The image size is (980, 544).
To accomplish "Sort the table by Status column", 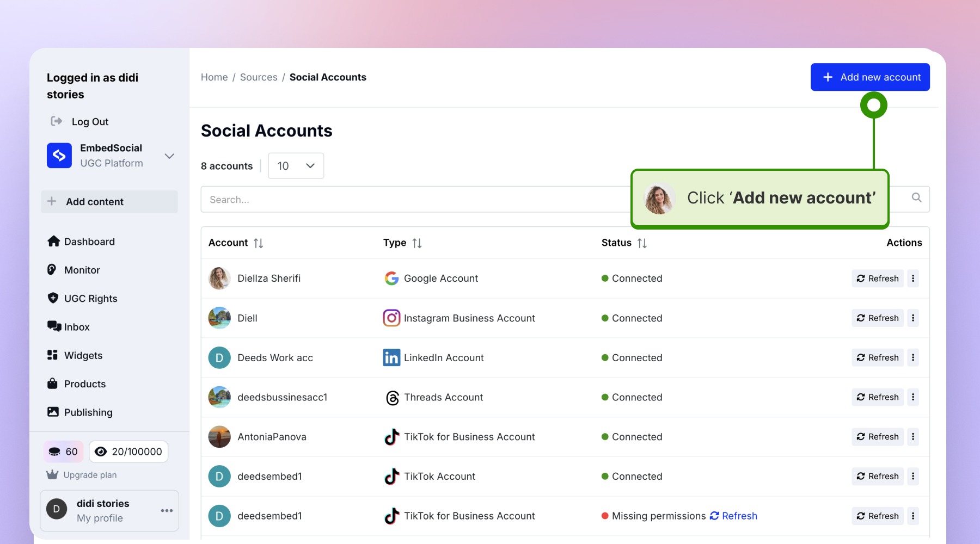I will pos(642,243).
